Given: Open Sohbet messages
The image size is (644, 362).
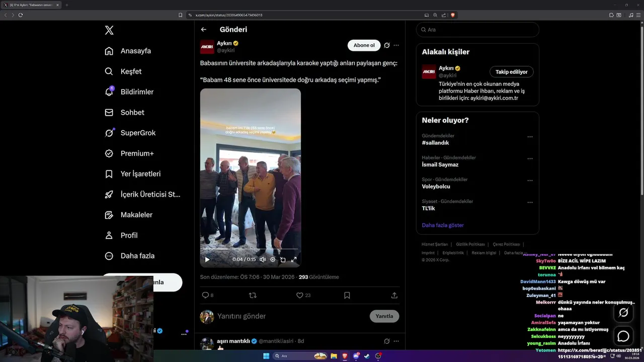Looking at the screenshot, I should [125, 113].
